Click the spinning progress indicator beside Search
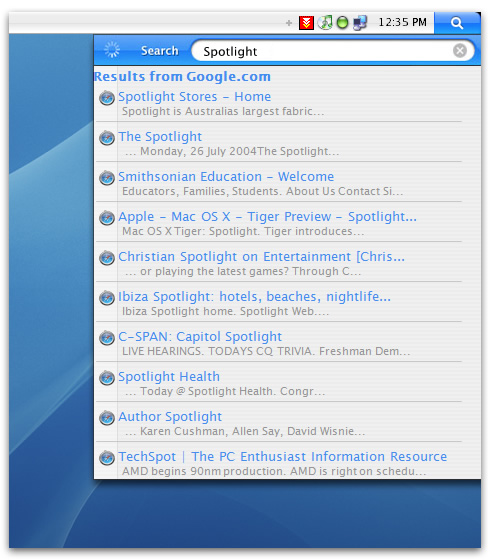The height and width of the screenshot is (560, 490). tap(112, 50)
